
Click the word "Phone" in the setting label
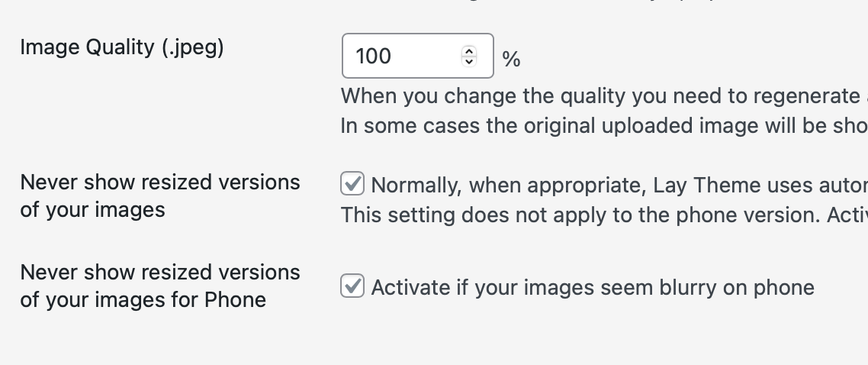click(235, 299)
